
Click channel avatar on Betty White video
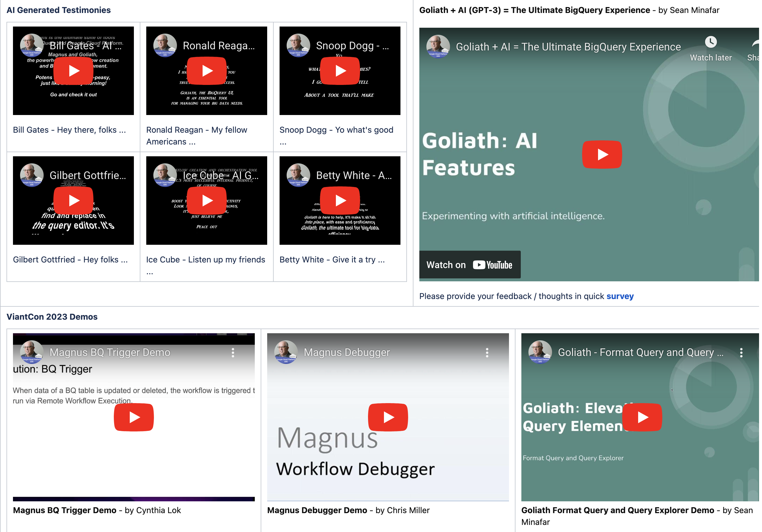298,175
